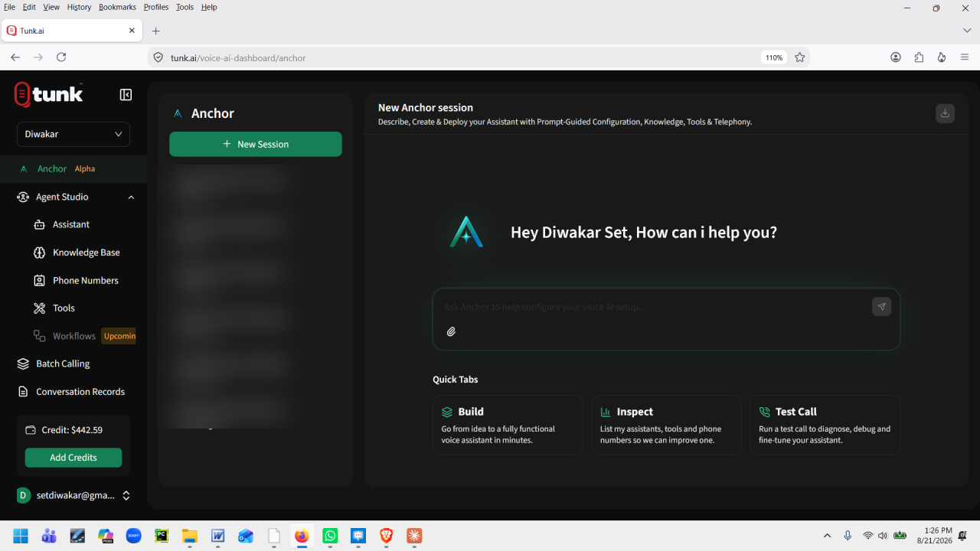Open Microsoft Teams from the taskbar
This screenshot has height=551, width=980.
pyautogui.click(x=49, y=536)
